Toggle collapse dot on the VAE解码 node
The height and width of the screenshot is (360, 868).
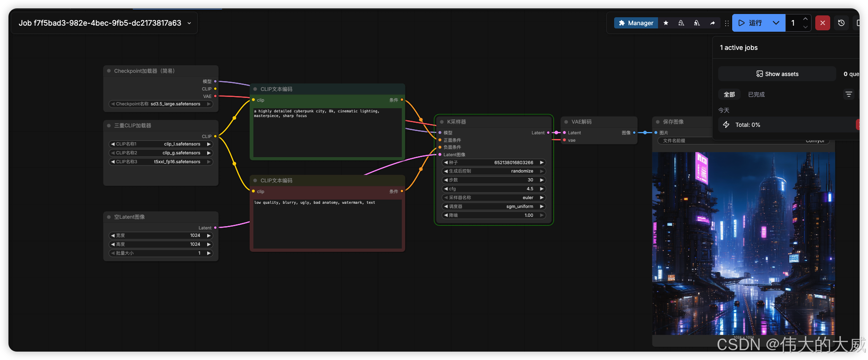[x=566, y=122]
